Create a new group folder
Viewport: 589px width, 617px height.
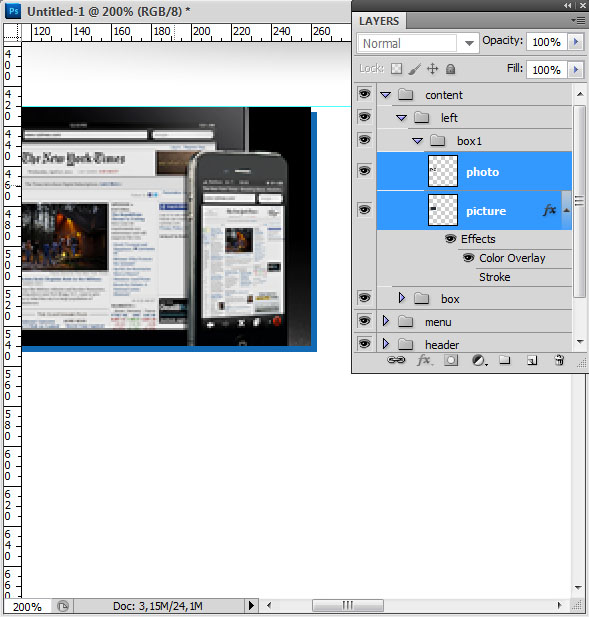[505, 360]
